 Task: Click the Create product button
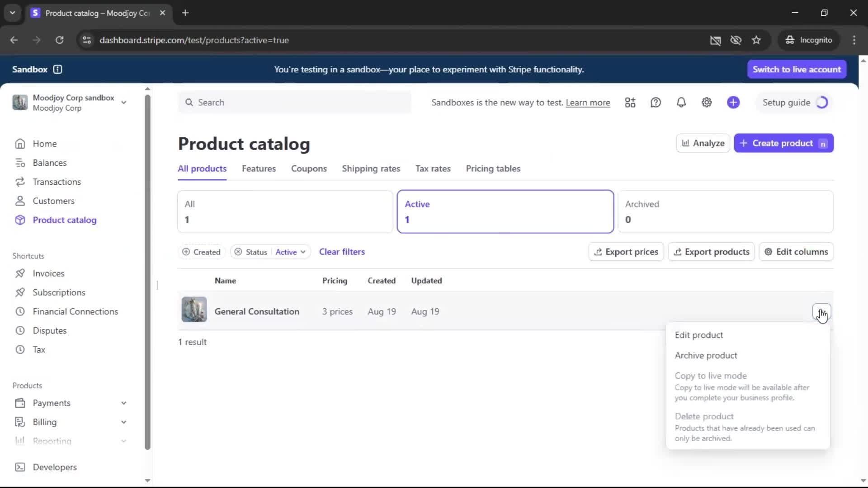point(783,143)
